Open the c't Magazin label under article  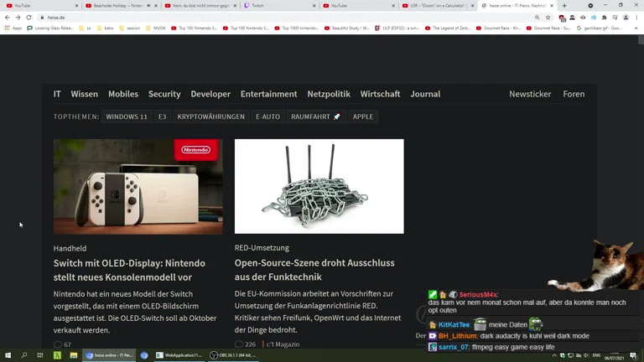coord(283,344)
